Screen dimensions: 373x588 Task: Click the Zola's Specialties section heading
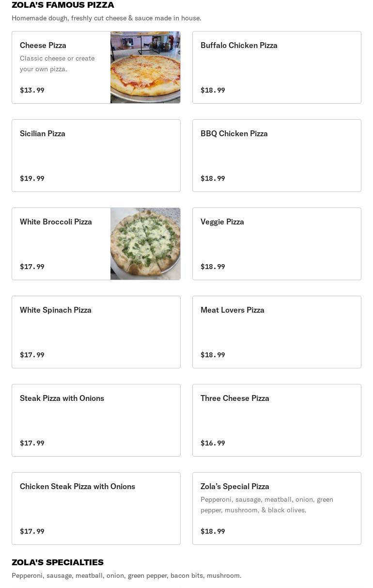[58, 562]
